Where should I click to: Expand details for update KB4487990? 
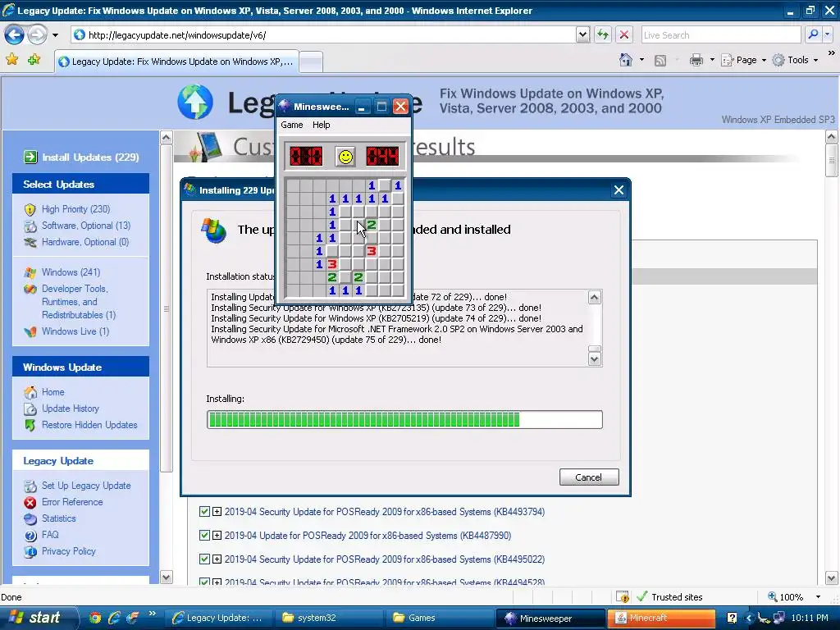click(217, 535)
